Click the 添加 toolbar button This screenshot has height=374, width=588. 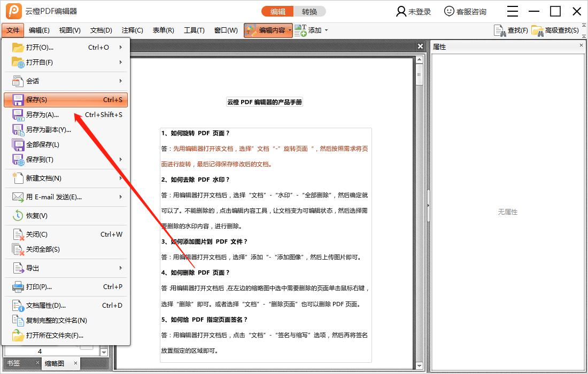[311, 30]
